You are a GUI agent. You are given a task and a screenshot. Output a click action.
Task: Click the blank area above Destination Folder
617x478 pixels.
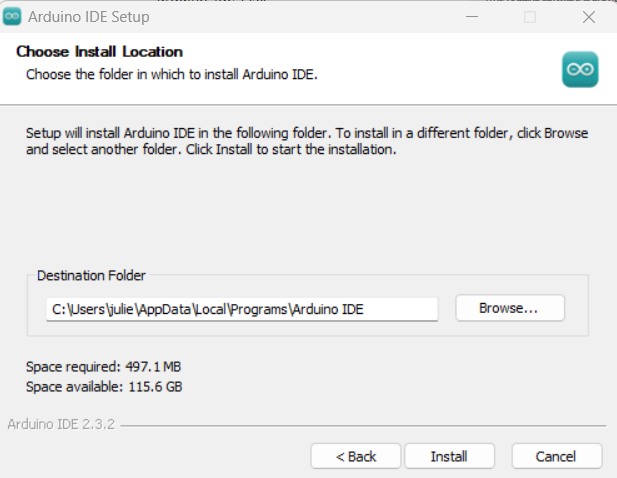click(x=306, y=215)
